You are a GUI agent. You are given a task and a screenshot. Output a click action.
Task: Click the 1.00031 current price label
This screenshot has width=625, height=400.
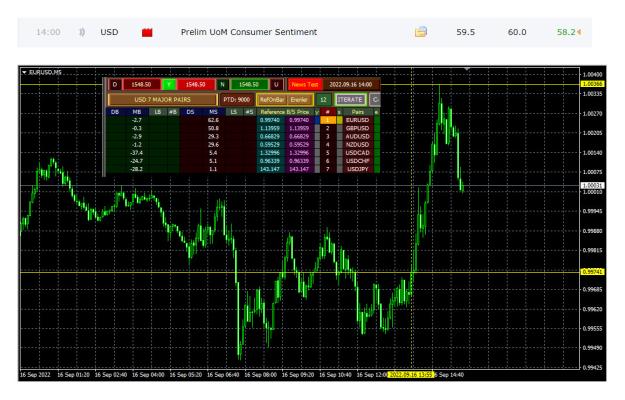click(x=593, y=186)
